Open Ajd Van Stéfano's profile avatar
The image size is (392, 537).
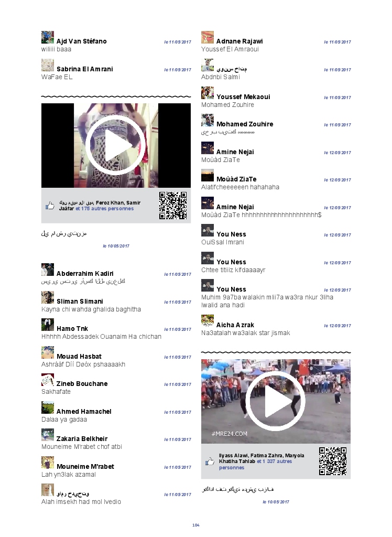click(x=48, y=37)
